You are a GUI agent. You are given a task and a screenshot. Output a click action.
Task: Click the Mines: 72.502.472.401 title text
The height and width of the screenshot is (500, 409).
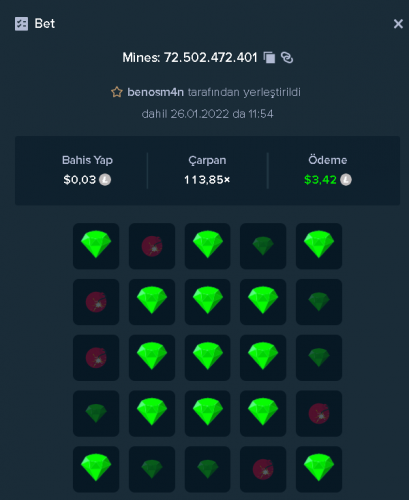pyautogui.click(x=190, y=58)
